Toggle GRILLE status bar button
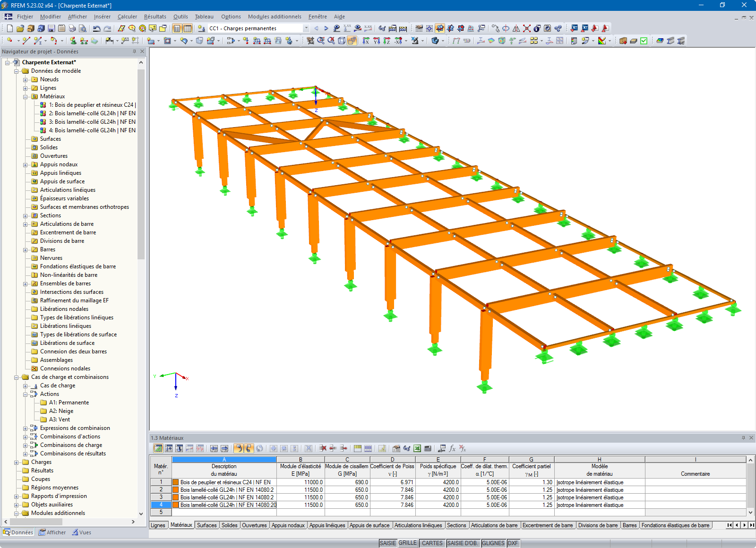This screenshot has width=756, height=548. [408, 543]
